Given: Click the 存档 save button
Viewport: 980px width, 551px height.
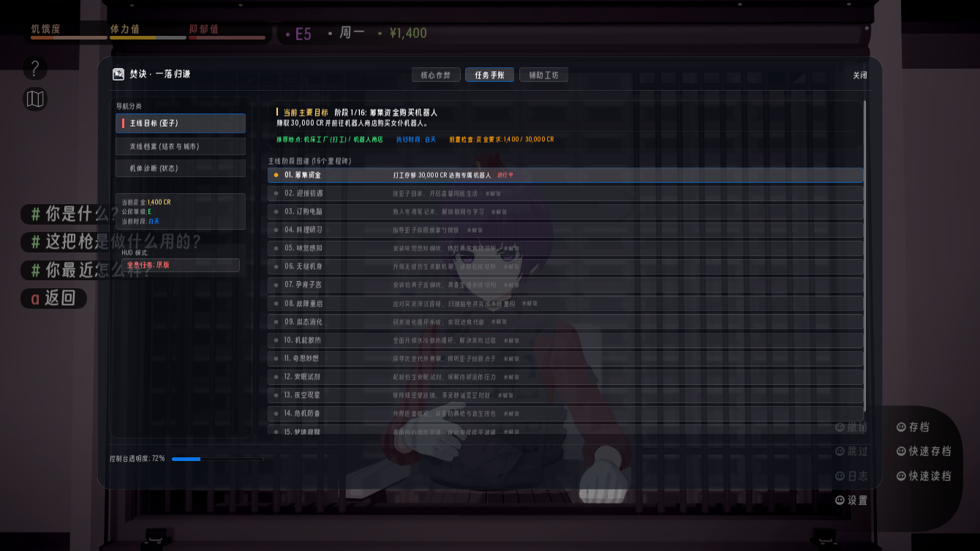Looking at the screenshot, I should coord(913,427).
